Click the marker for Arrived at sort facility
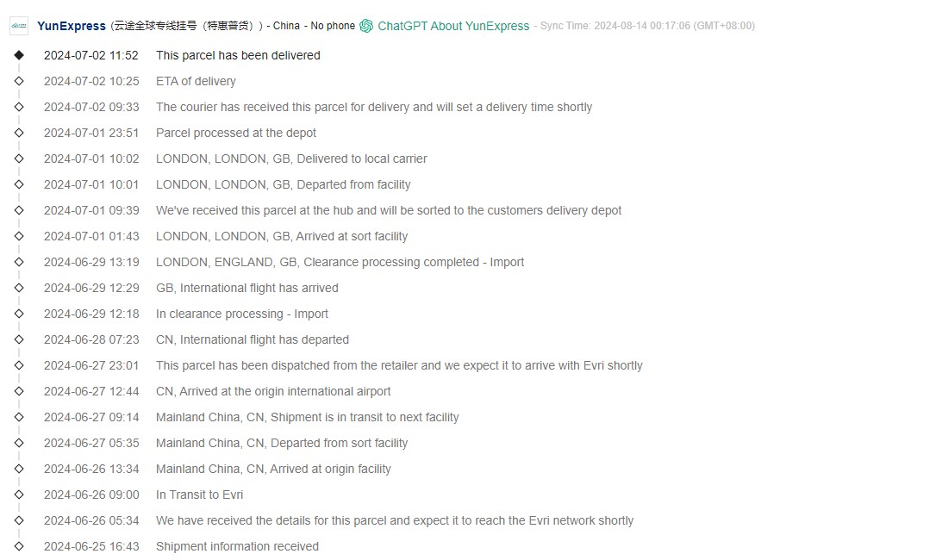The height and width of the screenshot is (560, 936). click(19, 236)
